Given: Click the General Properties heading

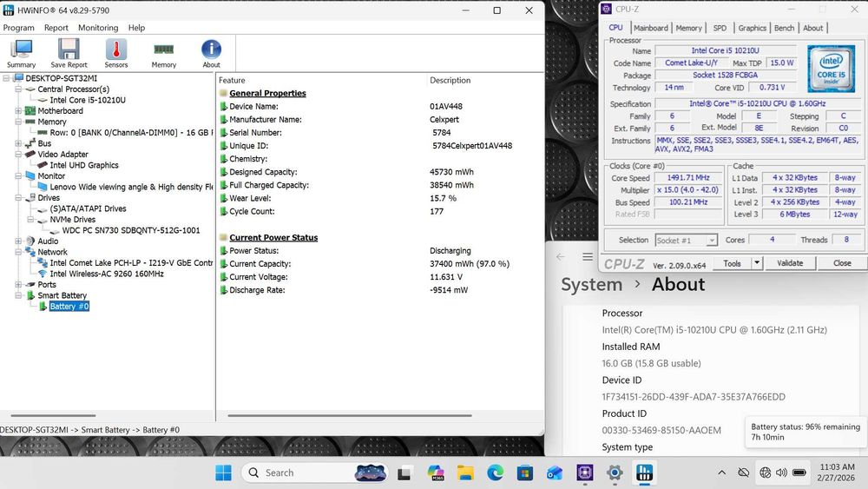Looking at the screenshot, I should [x=267, y=93].
